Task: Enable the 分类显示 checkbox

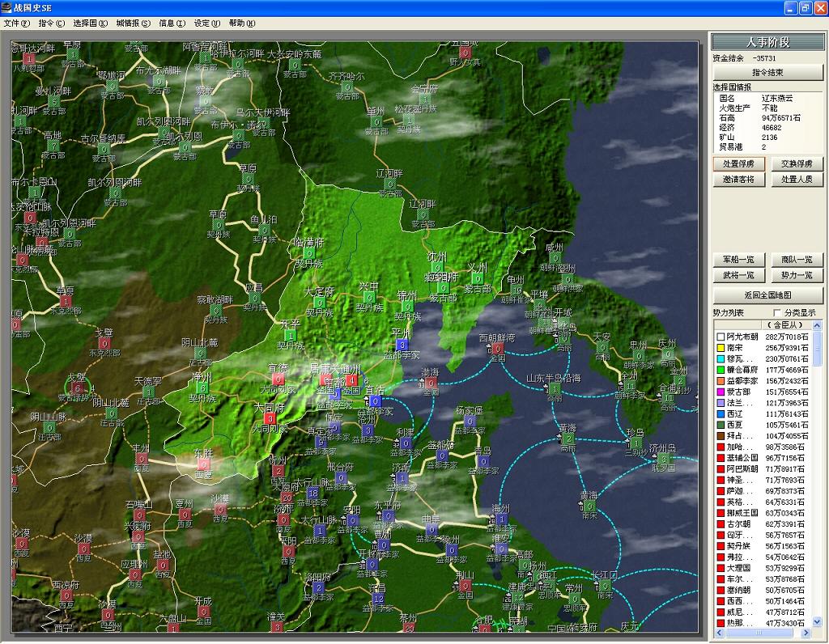Action: (x=778, y=312)
